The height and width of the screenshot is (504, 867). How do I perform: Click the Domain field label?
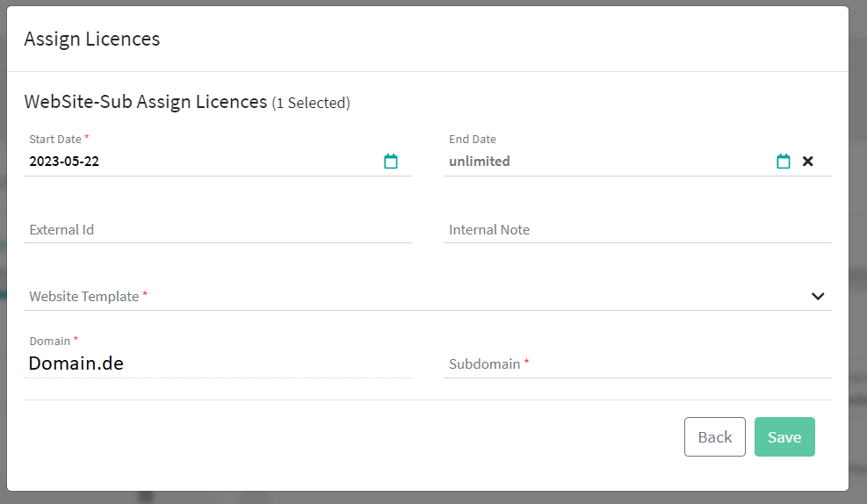point(50,341)
